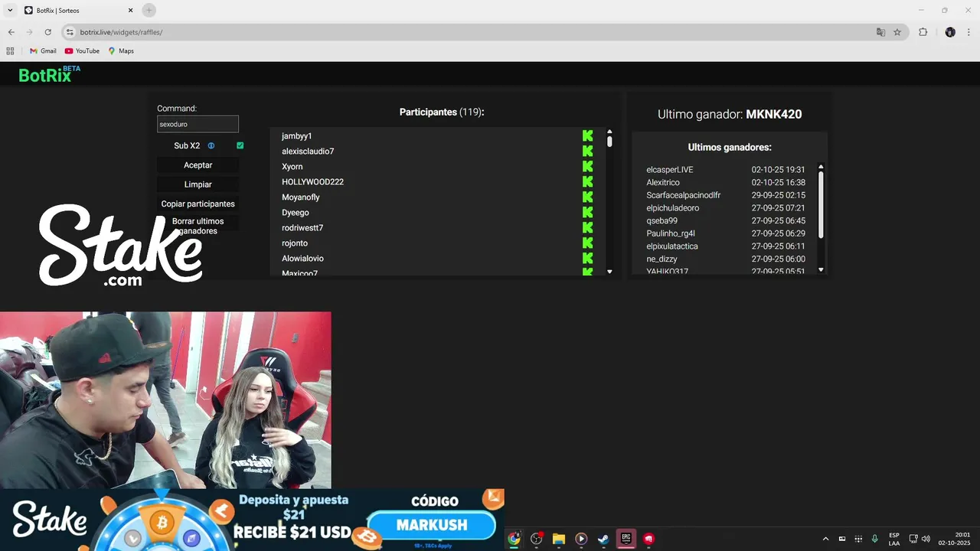Viewport: 980px width, 551px height.
Task: Click the MARKUSH code on Stake banner
Action: (432, 526)
